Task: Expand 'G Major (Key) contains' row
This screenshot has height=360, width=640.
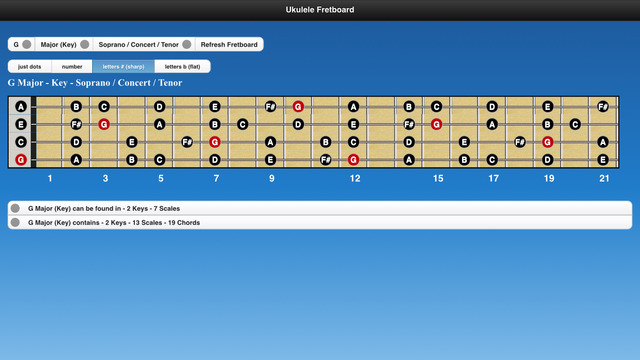Action: [320, 222]
